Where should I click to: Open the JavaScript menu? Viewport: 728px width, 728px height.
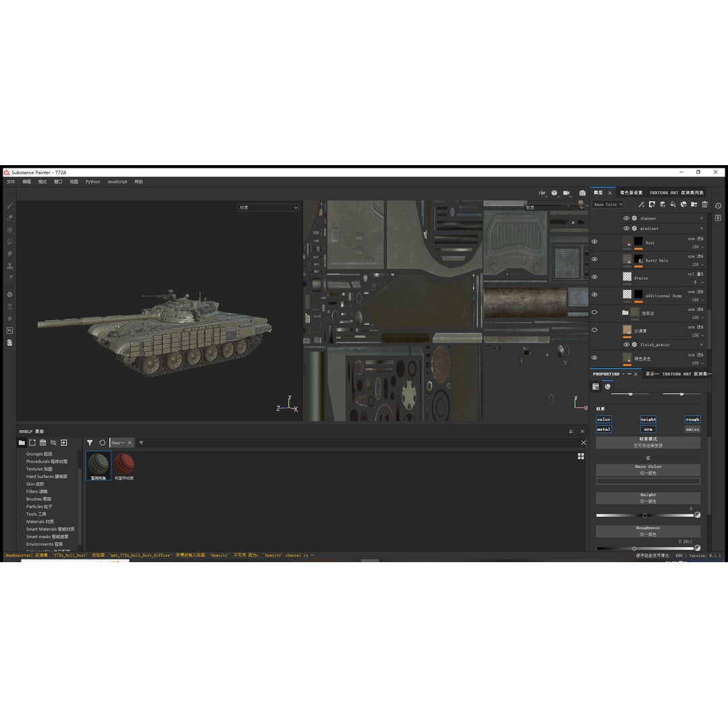(117, 182)
